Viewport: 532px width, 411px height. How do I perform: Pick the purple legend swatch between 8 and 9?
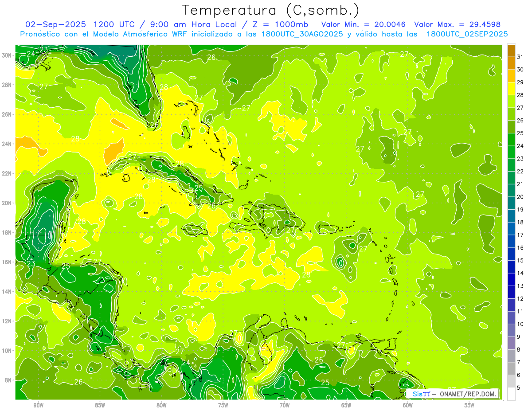pyautogui.click(x=511, y=343)
